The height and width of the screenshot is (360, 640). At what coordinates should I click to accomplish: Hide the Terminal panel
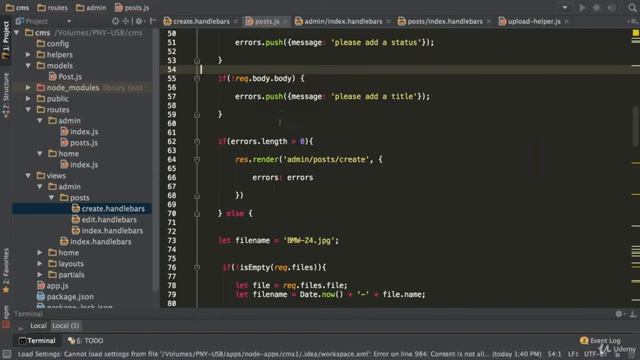point(633,314)
